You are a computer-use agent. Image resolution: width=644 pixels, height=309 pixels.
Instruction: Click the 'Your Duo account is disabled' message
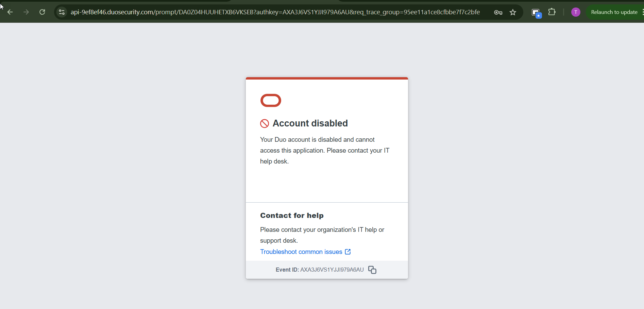[x=325, y=150]
